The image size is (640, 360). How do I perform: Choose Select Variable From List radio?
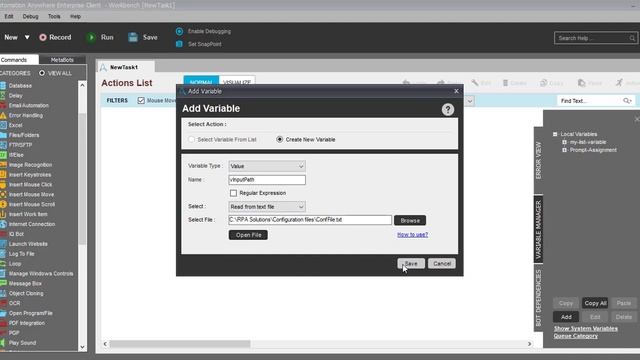click(191, 139)
